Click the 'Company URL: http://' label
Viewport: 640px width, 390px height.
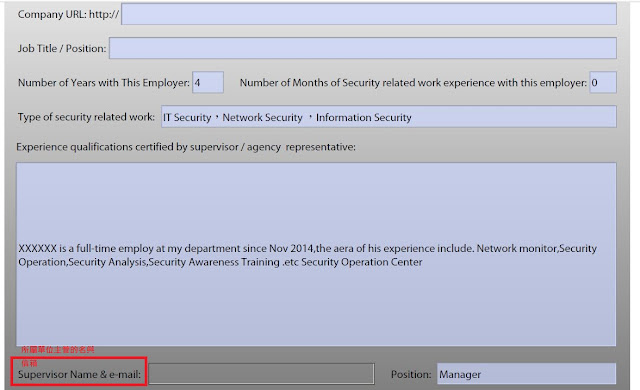pos(68,14)
